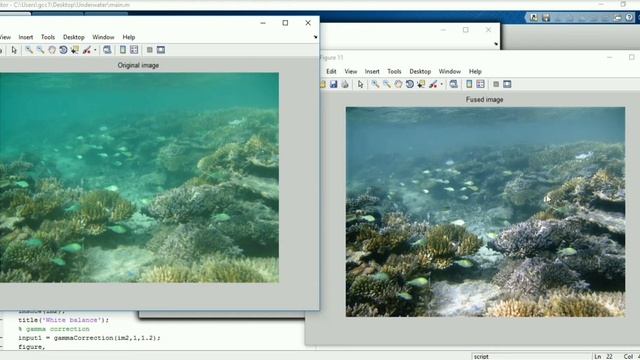Viewport: 640px width, 360px height.
Task: Minimize the Original image figure window
Action: click(263, 23)
